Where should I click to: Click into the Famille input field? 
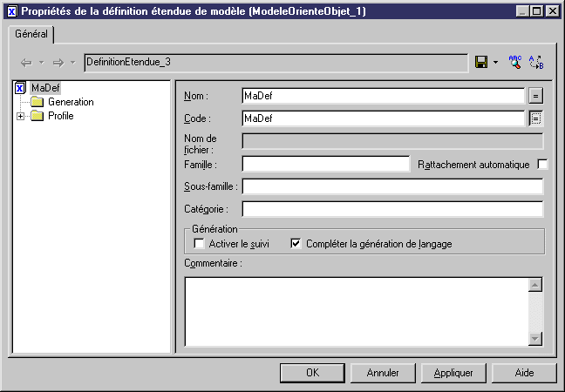pyautogui.click(x=325, y=164)
